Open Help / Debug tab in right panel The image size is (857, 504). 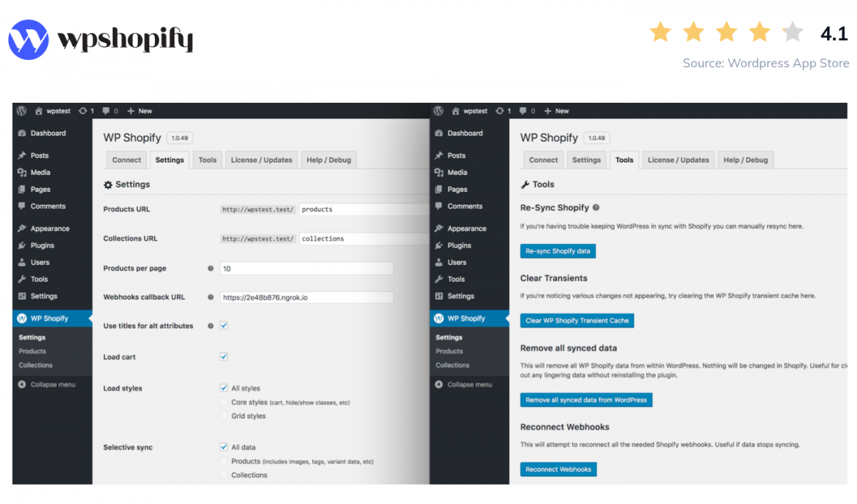[746, 160]
